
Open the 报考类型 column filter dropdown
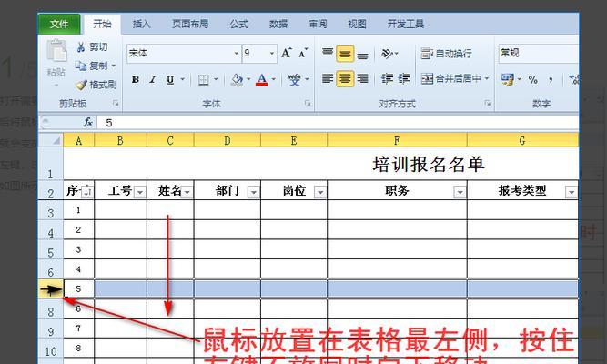[572, 192]
